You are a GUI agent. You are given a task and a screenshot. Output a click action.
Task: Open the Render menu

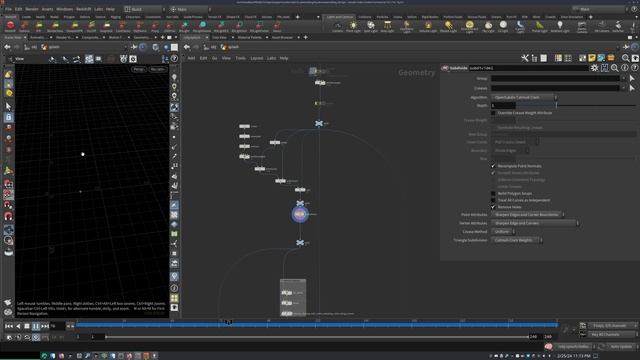coord(32,9)
